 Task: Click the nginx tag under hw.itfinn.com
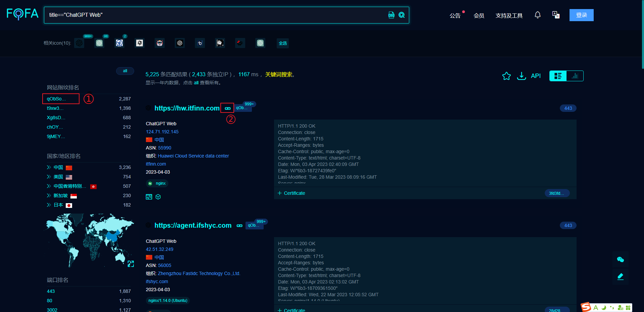tap(157, 183)
